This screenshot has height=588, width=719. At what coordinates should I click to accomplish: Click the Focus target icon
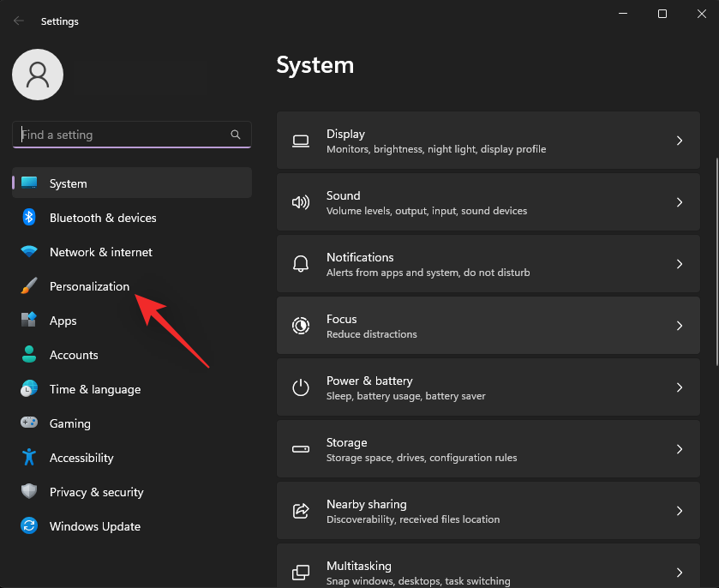pos(301,325)
